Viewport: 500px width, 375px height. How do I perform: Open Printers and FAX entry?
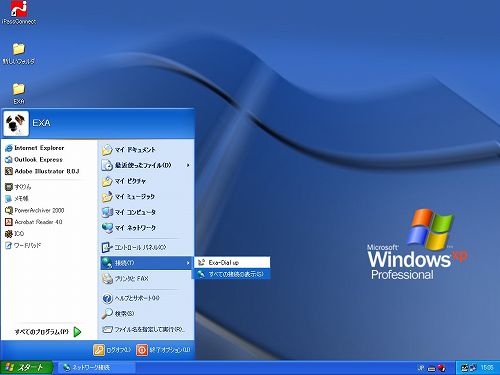click(x=125, y=279)
